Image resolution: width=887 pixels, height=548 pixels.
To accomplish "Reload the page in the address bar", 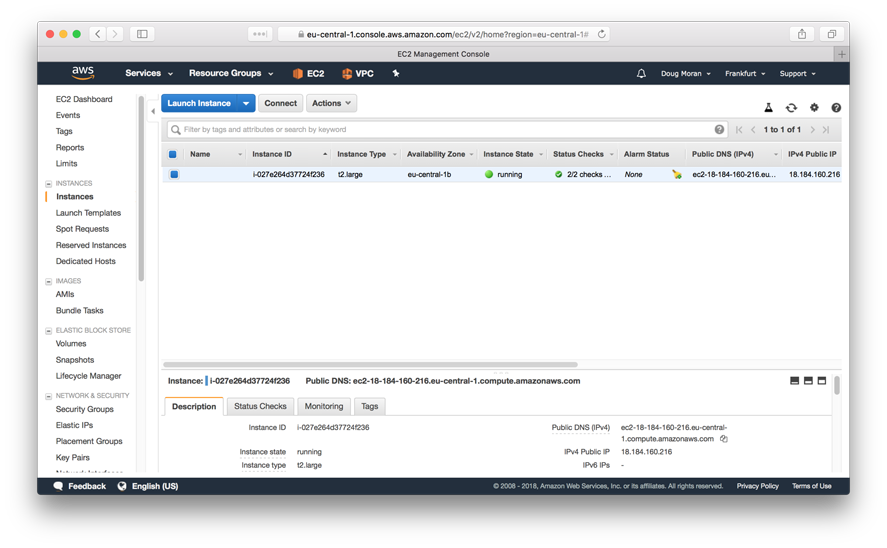I will coord(601,34).
